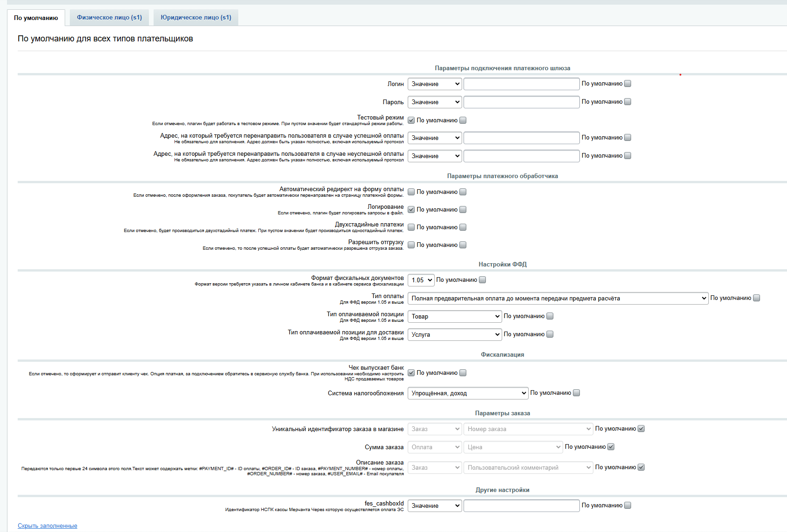Open the Юридическое лицо (s1) tab
The height and width of the screenshot is (532, 787).
point(195,18)
